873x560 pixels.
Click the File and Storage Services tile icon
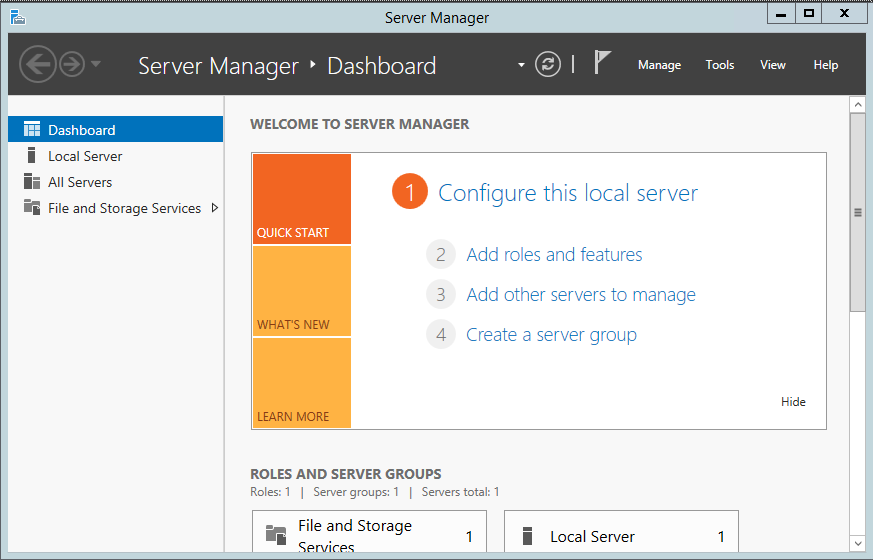(x=275, y=535)
